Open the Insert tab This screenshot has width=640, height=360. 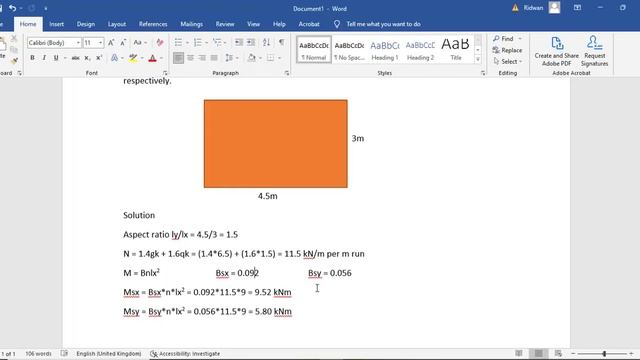[x=56, y=24]
